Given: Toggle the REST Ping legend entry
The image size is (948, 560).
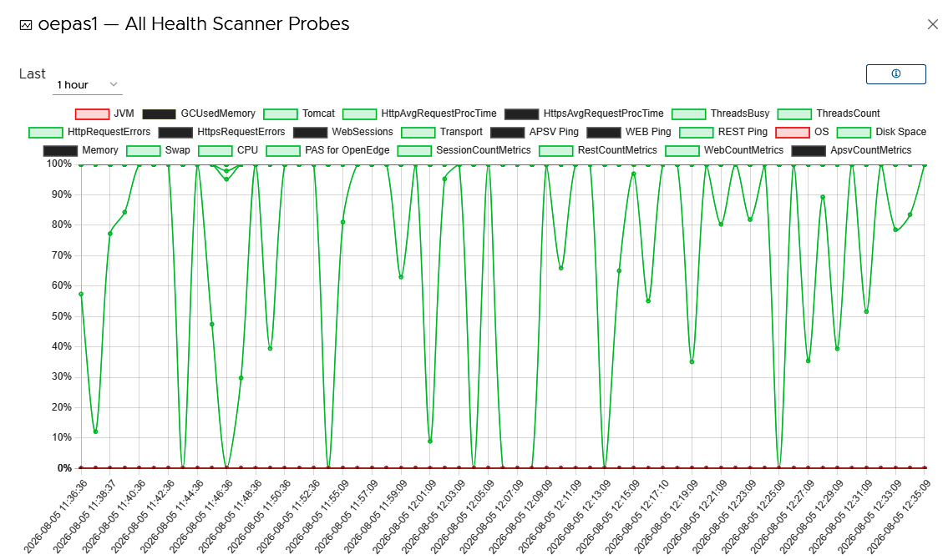Looking at the screenshot, I should (x=723, y=132).
